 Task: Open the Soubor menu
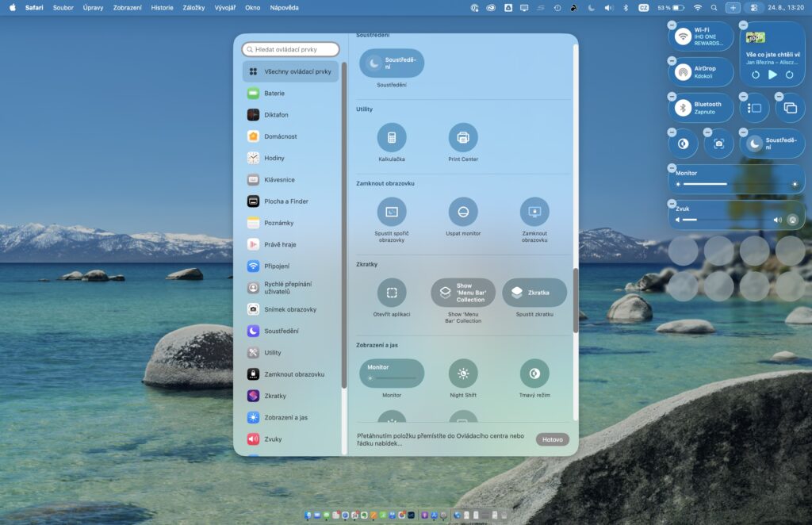pyautogui.click(x=63, y=8)
